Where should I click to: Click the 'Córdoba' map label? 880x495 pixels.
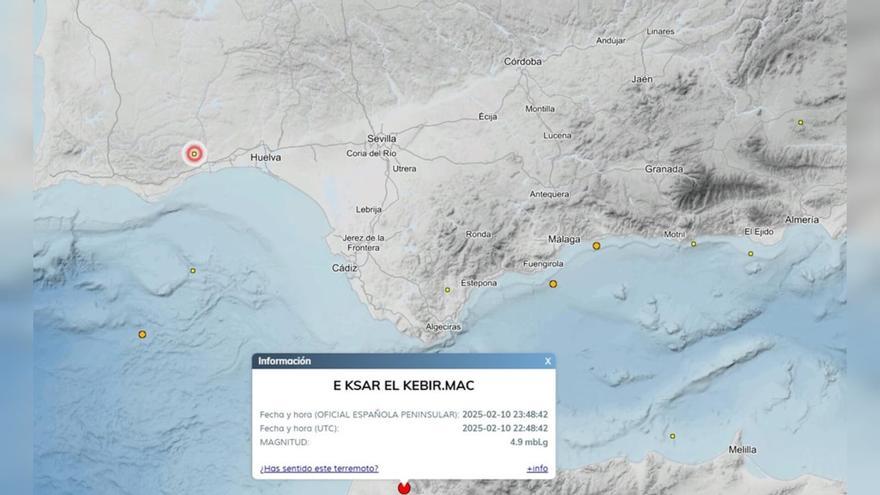click(522, 62)
